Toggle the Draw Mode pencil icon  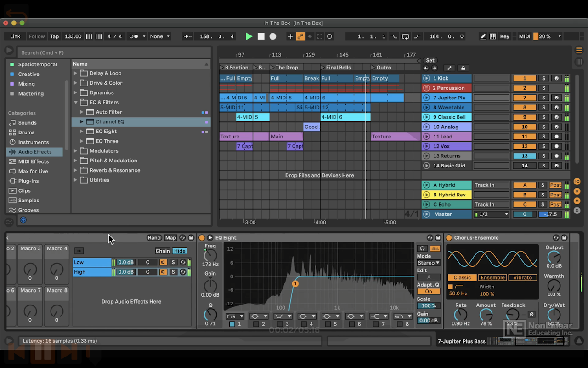point(483,36)
